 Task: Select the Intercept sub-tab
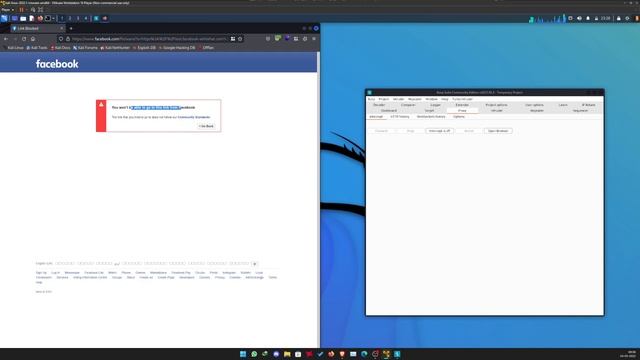click(376, 117)
